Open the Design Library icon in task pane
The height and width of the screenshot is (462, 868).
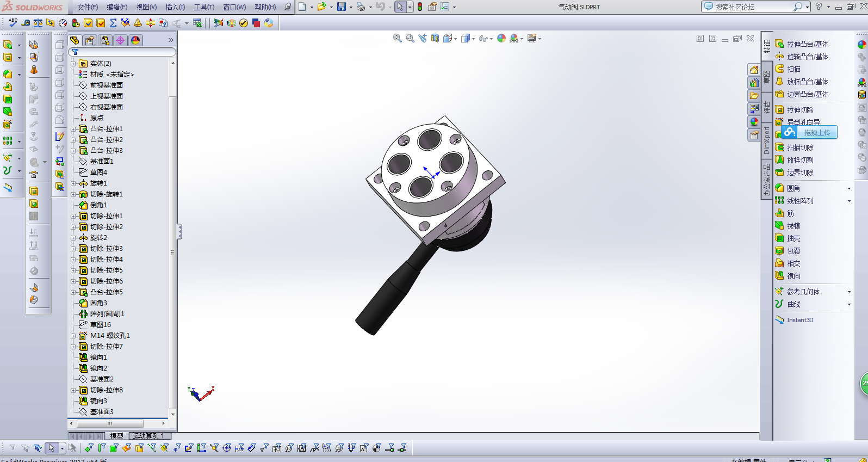point(754,83)
